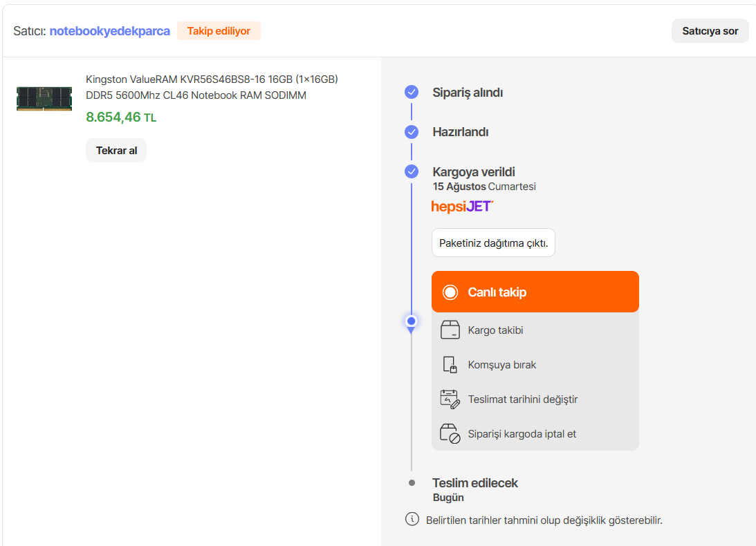756x546 pixels.
Task: Click the Bugün delivery text
Action: [x=448, y=498]
